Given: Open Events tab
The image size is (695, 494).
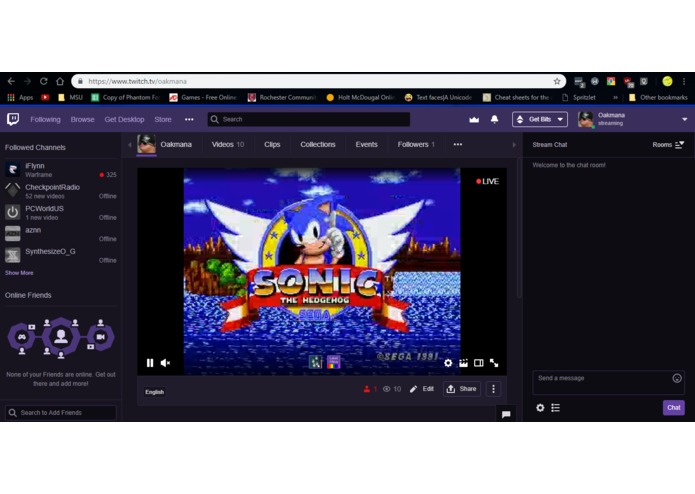Looking at the screenshot, I should [x=367, y=144].
